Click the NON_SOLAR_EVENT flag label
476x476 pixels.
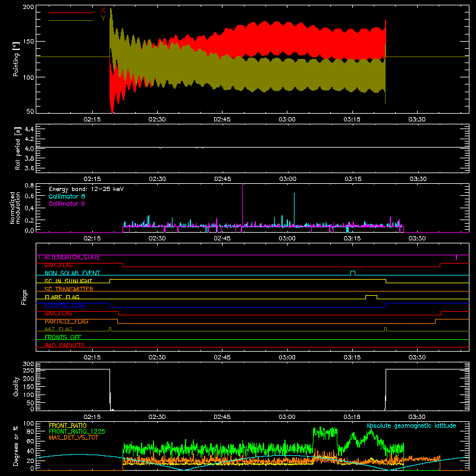72,273
